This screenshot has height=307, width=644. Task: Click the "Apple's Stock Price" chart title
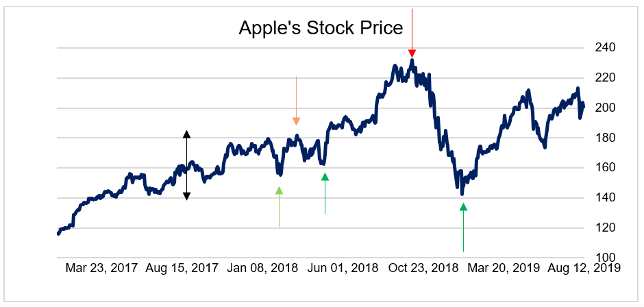point(321,28)
